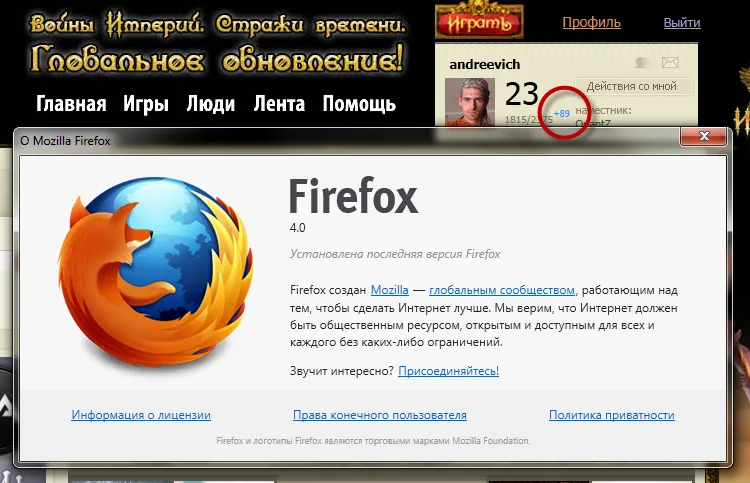Close the О Mozilla Firefox dialog

704,136
